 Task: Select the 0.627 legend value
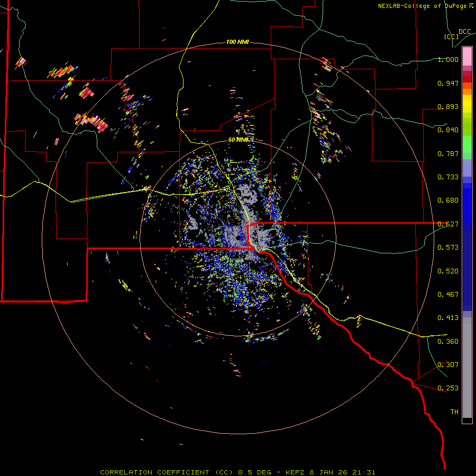[448, 224]
